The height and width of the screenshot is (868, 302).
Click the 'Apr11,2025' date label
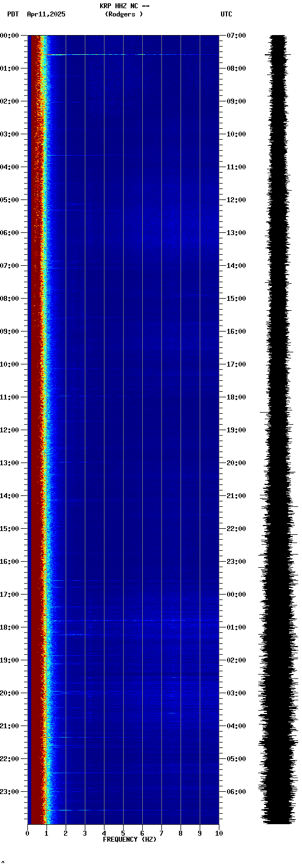(x=46, y=14)
